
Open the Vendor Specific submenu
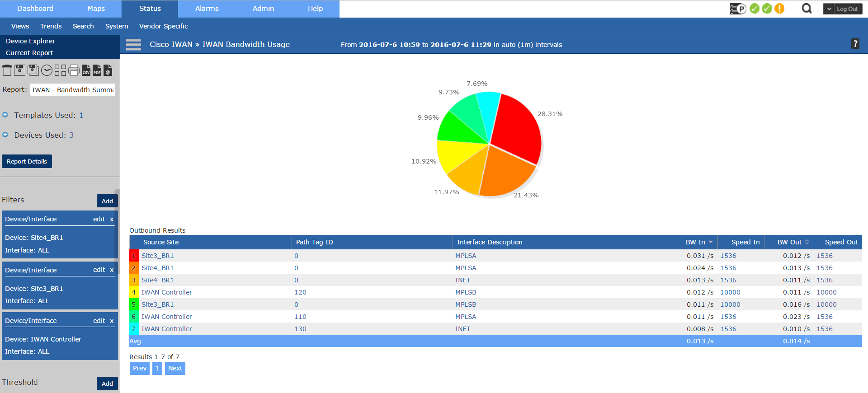[163, 26]
